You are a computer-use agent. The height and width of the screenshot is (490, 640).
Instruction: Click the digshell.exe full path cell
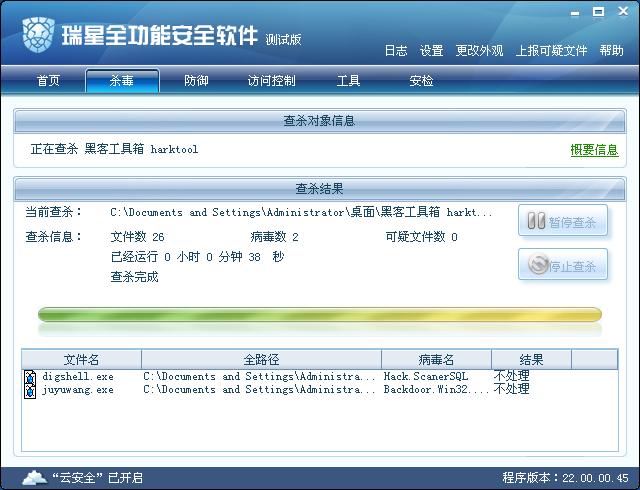pos(259,376)
